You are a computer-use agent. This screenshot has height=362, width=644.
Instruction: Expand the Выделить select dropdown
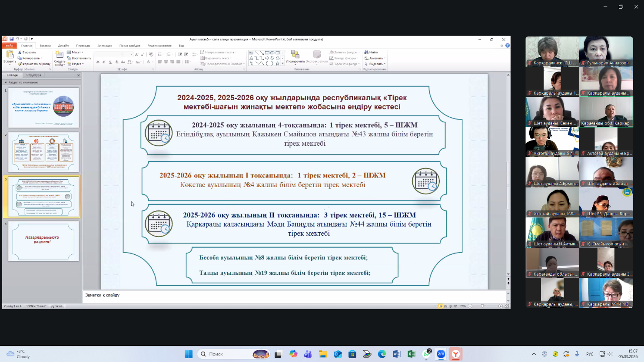point(375,64)
